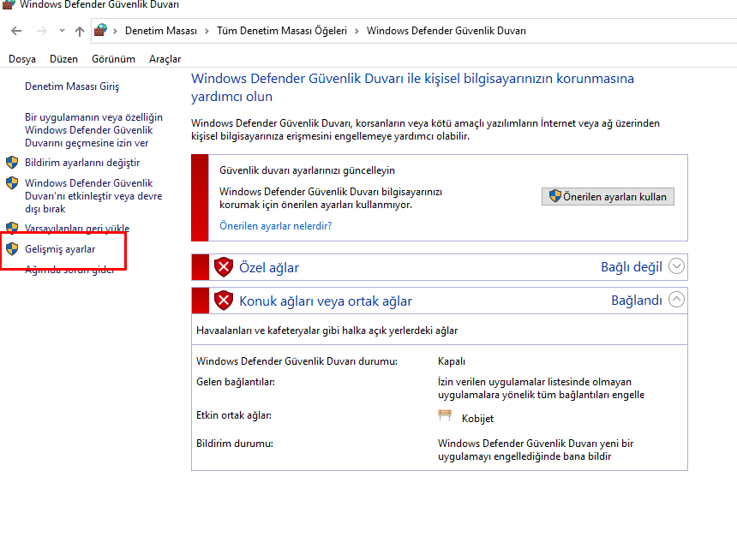
Task: Click the Özel ağlar heading
Action: [269, 268]
